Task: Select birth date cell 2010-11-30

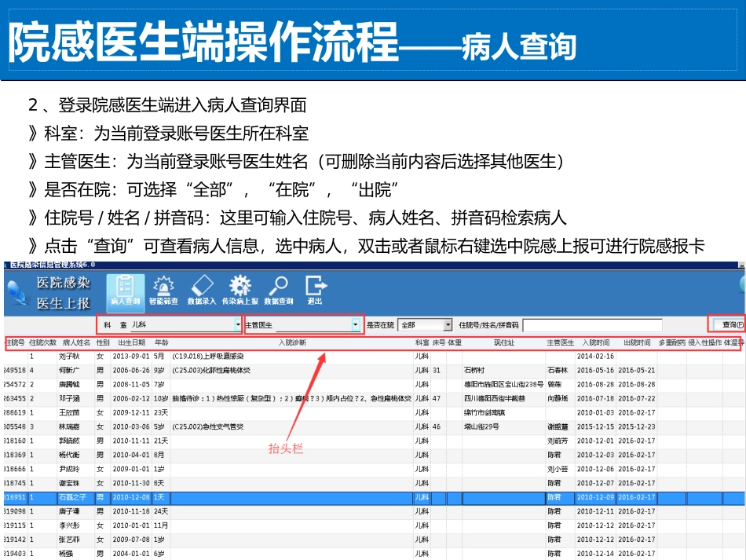Action: (x=131, y=483)
